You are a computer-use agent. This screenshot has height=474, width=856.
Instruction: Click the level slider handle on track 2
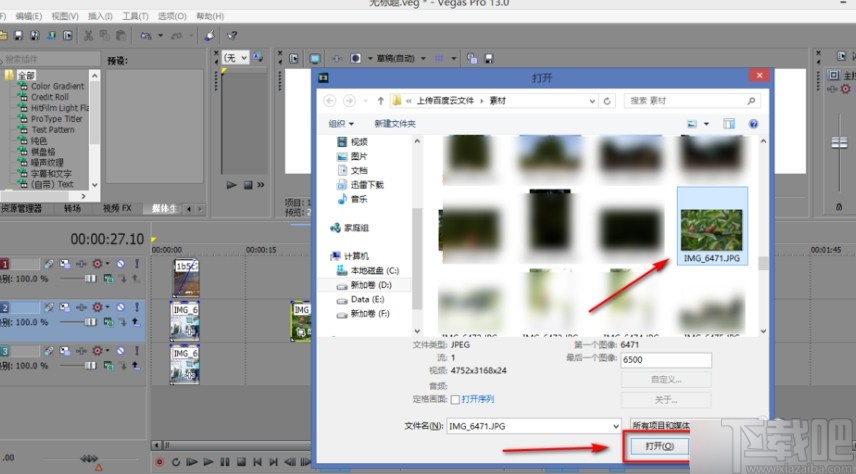(90, 322)
